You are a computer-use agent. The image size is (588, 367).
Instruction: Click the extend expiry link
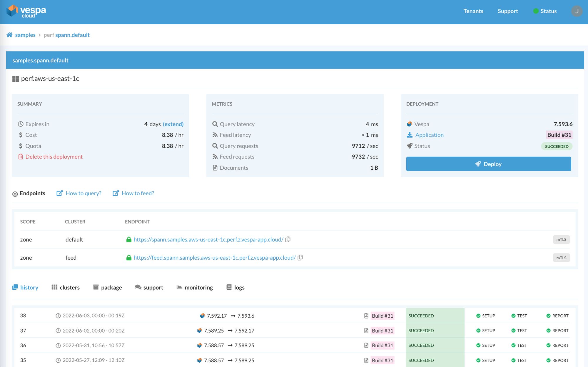coord(173,124)
